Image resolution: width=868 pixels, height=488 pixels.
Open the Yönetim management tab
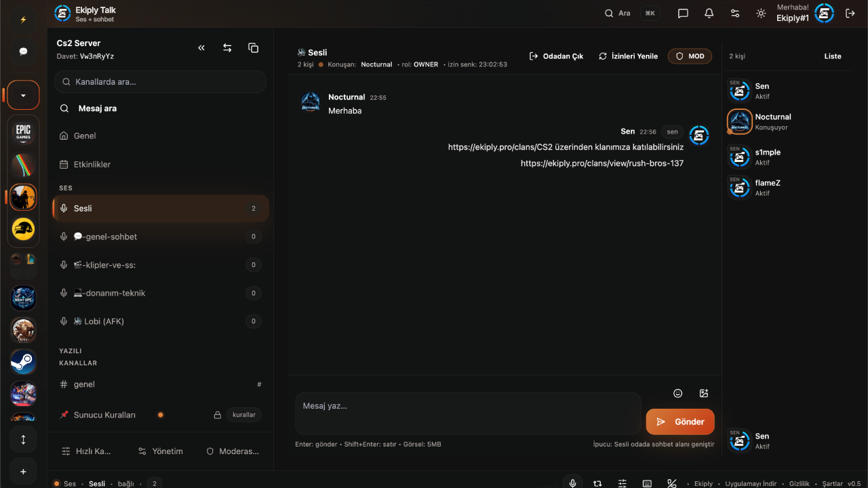[161, 451]
